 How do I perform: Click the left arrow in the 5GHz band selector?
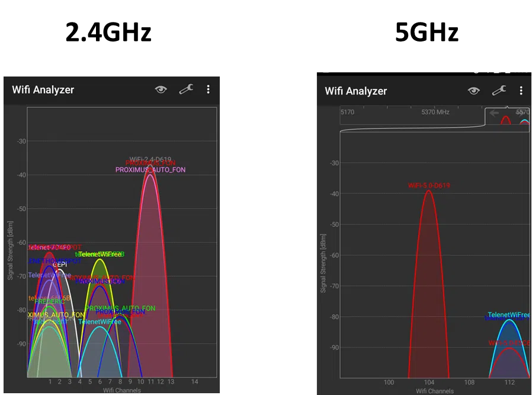pyautogui.click(x=494, y=113)
